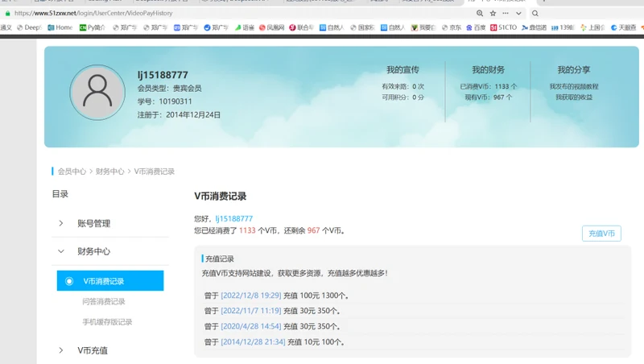Image resolution: width=644 pixels, height=364 pixels.
Task: Open the 联合早 bookmark
Action: coord(301,27)
